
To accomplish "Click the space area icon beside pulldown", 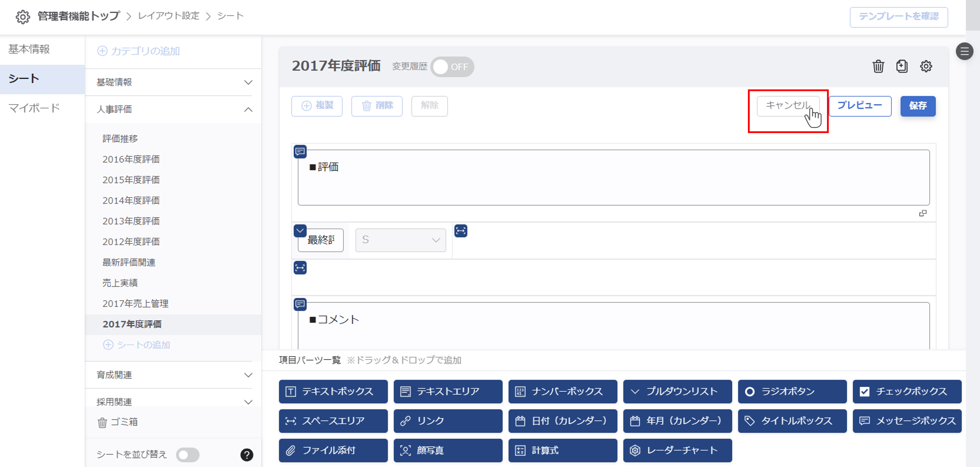I will coord(460,231).
